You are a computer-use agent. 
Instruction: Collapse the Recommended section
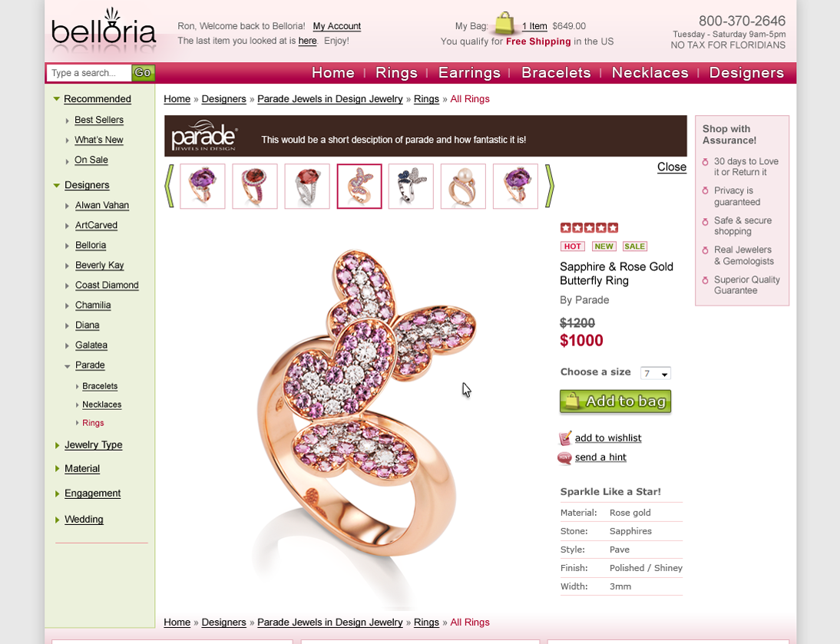pyautogui.click(x=56, y=99)
